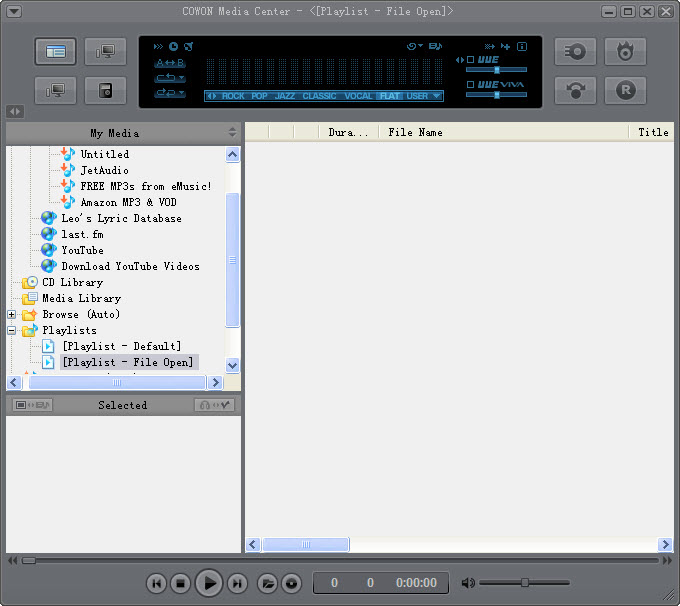680x606 pixels.
Task: Click the main volume slider
Action: click(x=524, y=583)
